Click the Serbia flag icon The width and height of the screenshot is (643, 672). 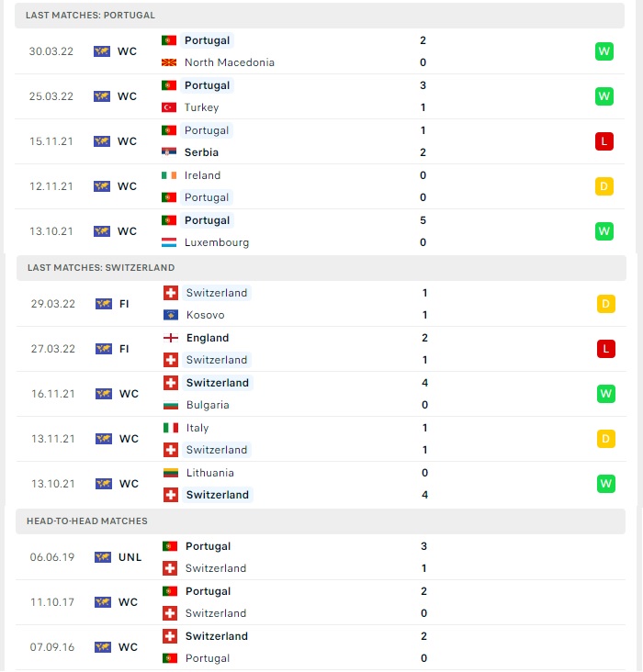(169, 152)
